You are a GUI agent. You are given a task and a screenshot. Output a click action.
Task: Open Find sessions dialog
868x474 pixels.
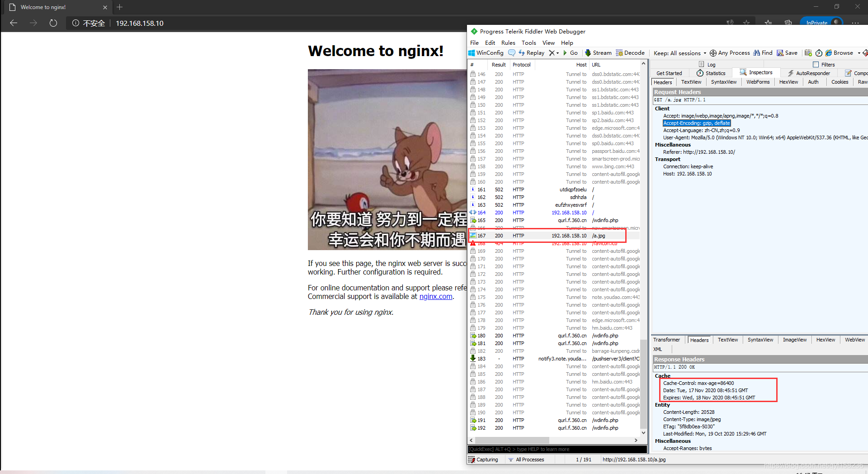(x=763, y=53)
